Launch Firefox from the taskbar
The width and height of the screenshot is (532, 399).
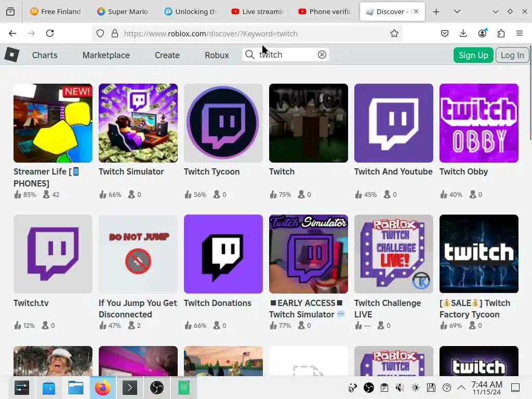click(102, 388)
